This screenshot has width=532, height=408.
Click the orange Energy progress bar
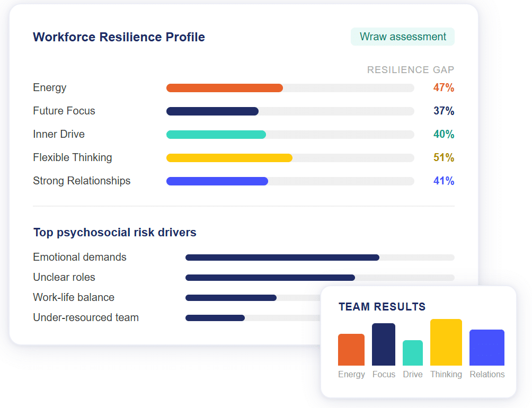[x=225, y=88]
